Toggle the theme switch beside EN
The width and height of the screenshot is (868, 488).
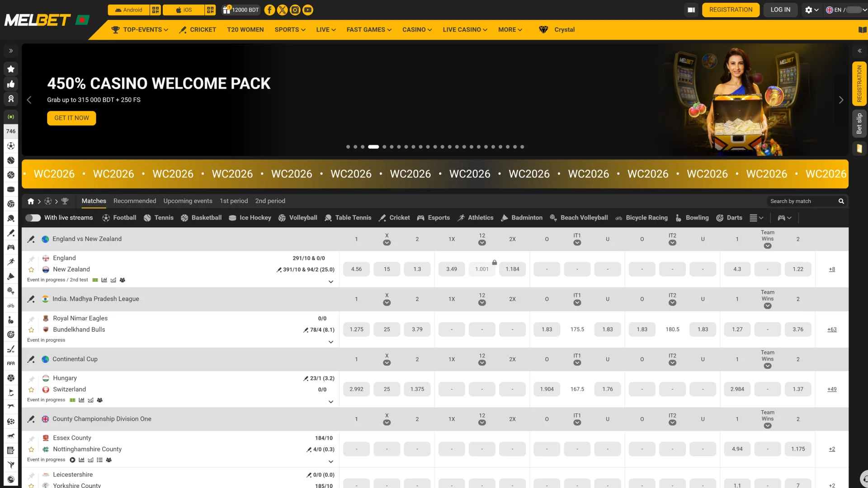pos(854,10)
